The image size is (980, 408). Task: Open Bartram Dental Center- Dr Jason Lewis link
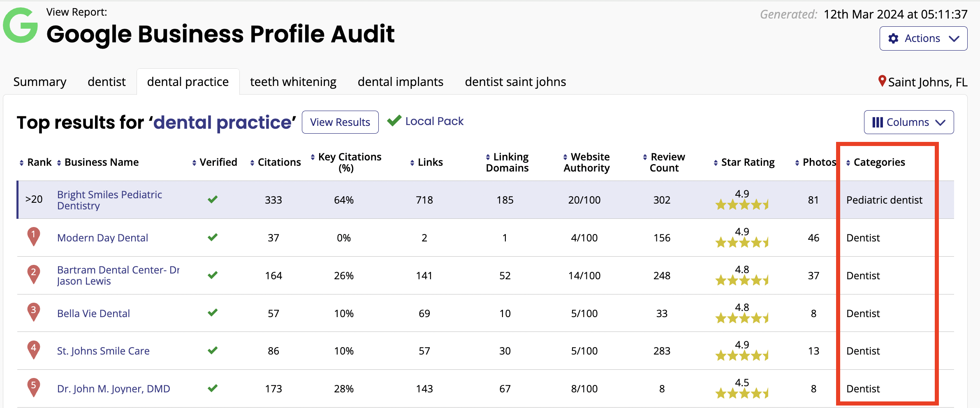[118, 276]
